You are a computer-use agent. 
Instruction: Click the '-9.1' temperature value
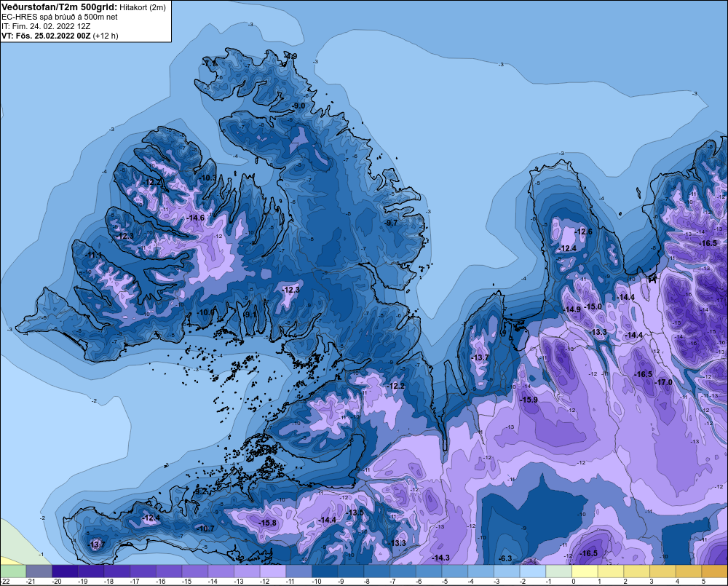pyautogui.click(x=250, y=314)
